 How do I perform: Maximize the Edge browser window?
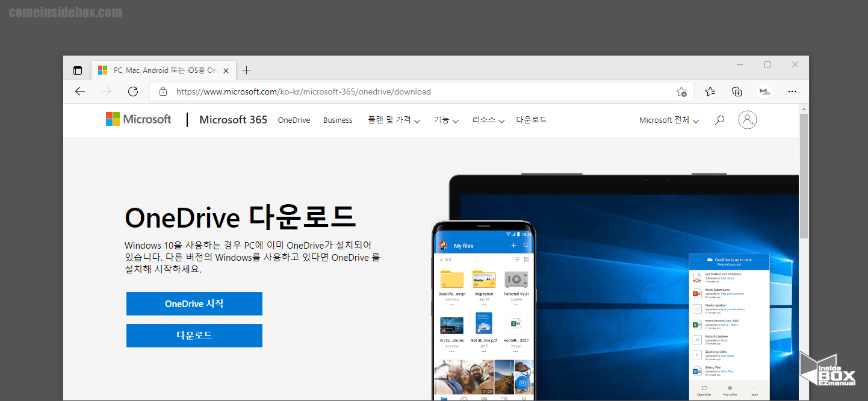(x=767, y=64)
